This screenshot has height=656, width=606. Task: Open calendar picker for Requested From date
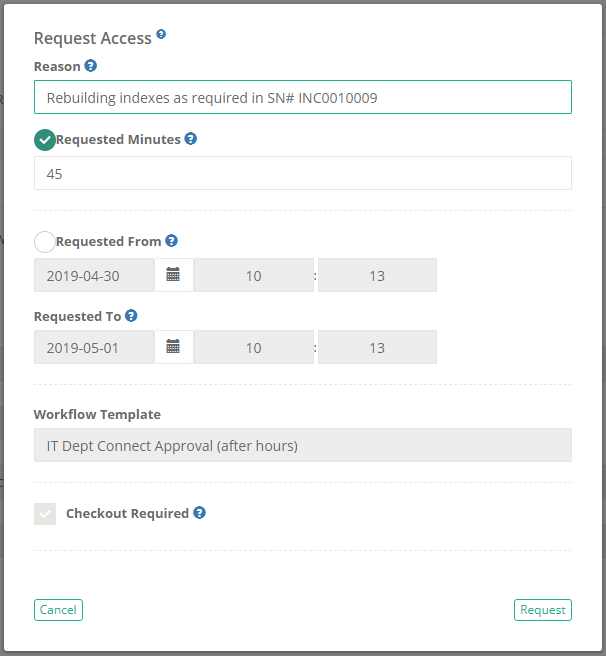point(173,275)
